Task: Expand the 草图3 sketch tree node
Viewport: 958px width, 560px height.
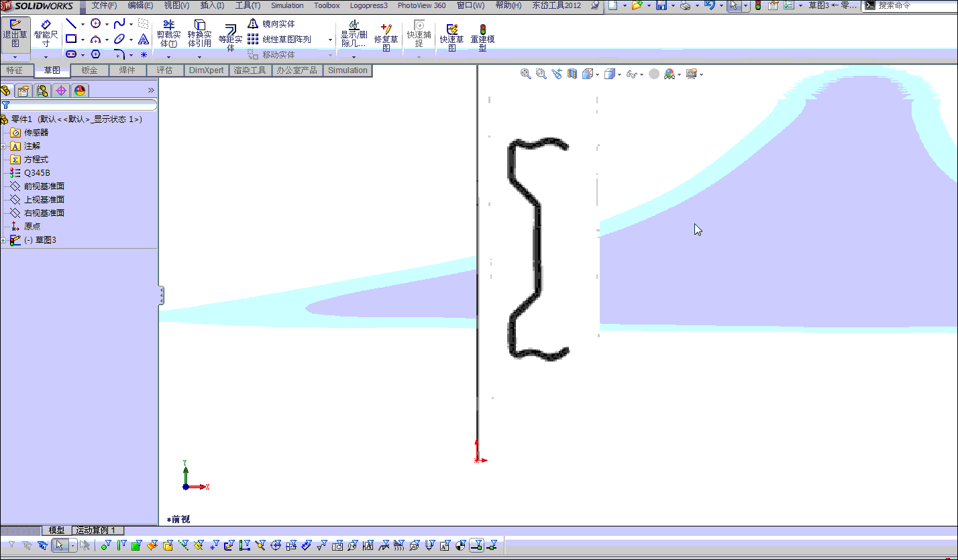Action: 3,240
